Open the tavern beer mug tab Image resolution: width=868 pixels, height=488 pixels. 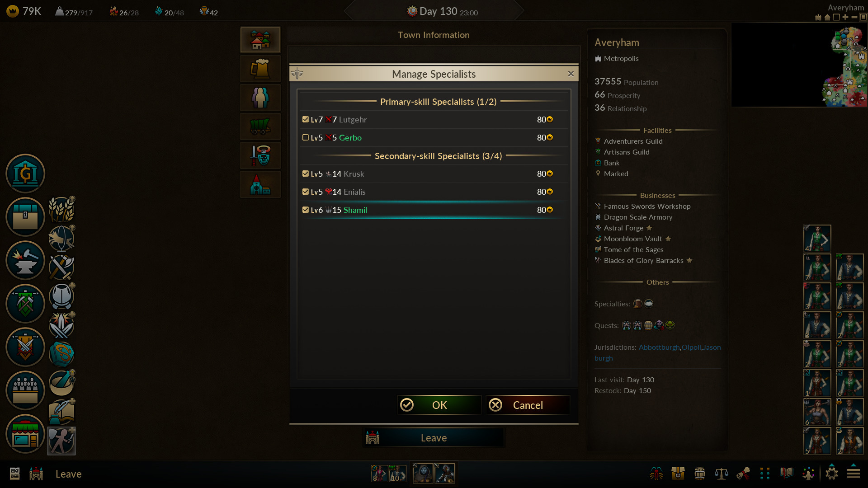260,69
